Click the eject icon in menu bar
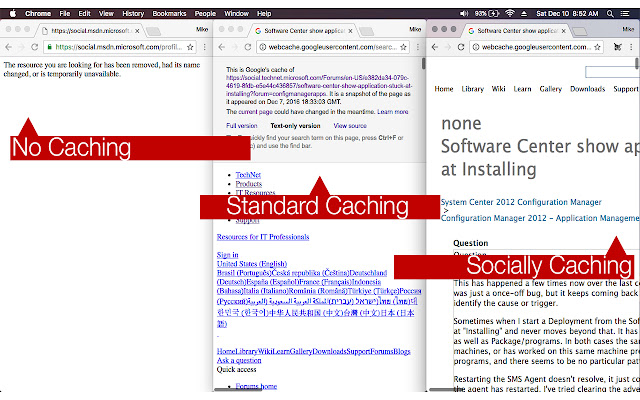This screenshot has height=400, width=640. coord(524,13)
